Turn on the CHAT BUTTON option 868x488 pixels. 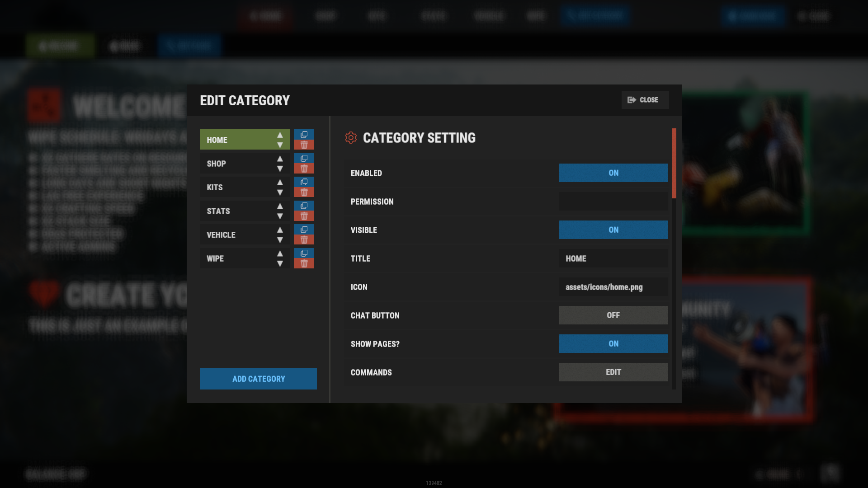click(x=613, y=315)
